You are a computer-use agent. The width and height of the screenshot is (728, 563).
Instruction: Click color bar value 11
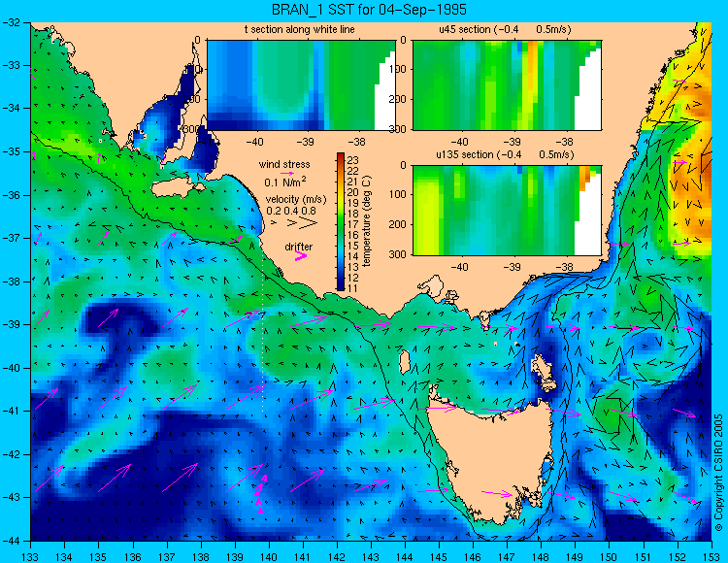[x=353, y=288]
